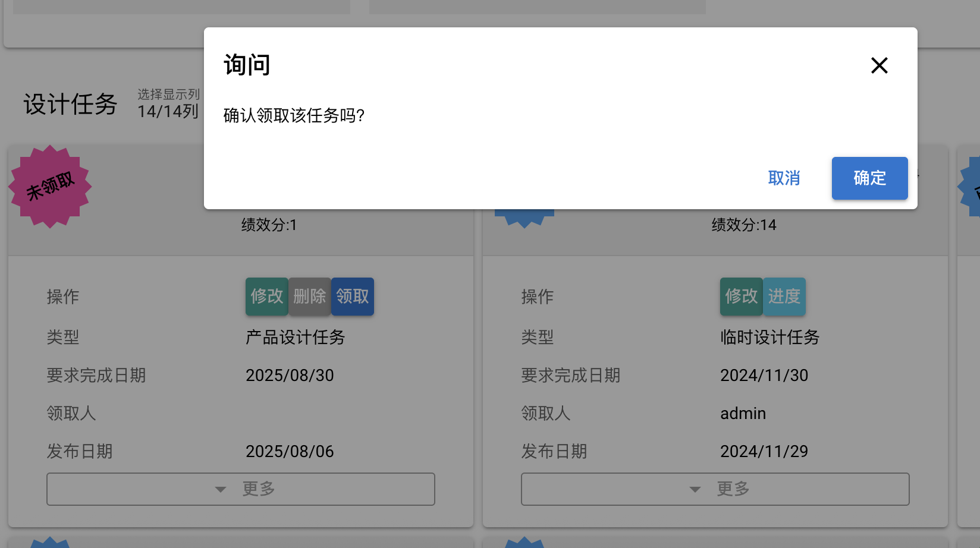Click 修改 on the 临时设计任务 card

click(742, 297)
